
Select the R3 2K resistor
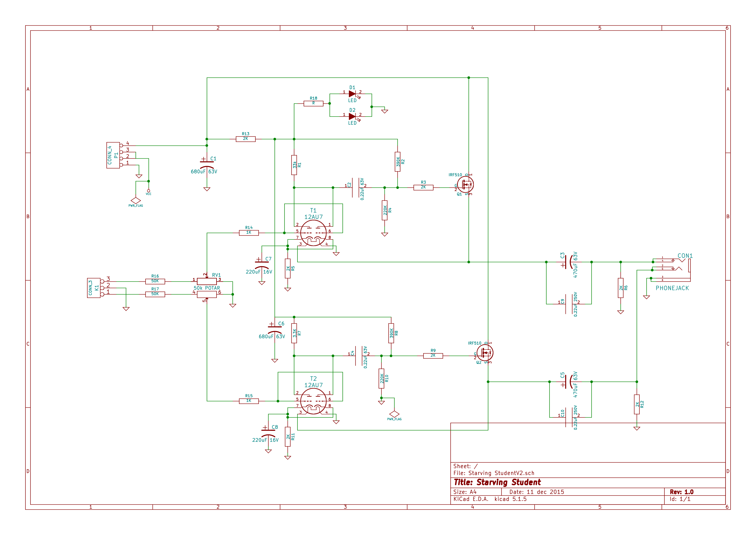coord(423,188)
